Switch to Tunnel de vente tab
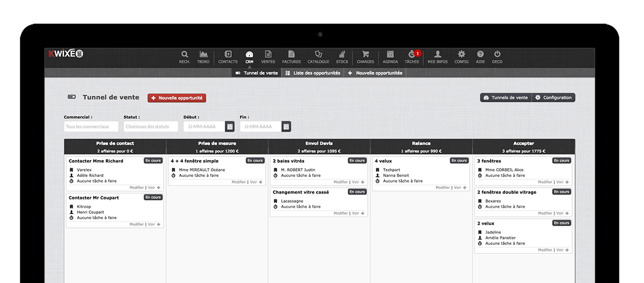This screenshot has height=283, width=644. point(257,73)
